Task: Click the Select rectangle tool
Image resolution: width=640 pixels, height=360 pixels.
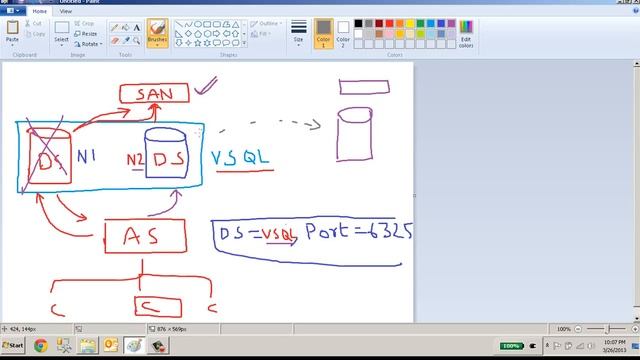Action: [62, 28]
